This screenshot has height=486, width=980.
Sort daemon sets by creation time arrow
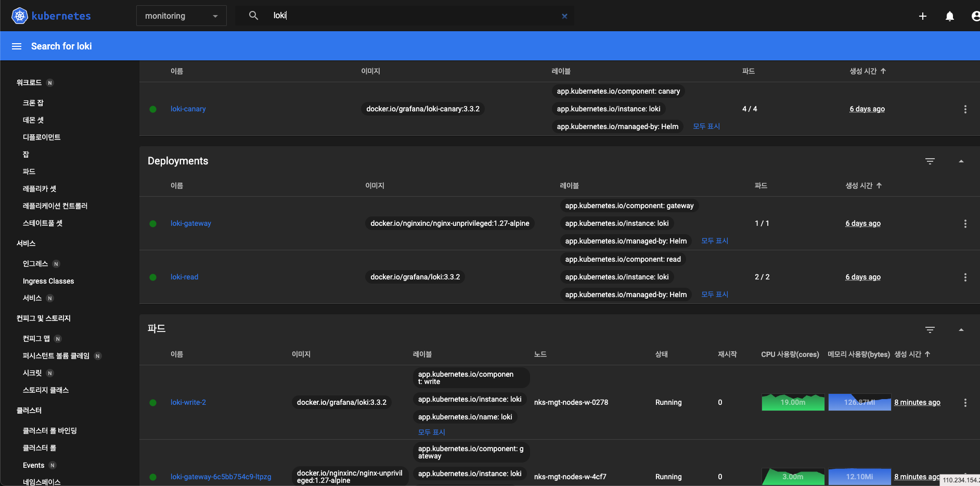tap(883, 71)
